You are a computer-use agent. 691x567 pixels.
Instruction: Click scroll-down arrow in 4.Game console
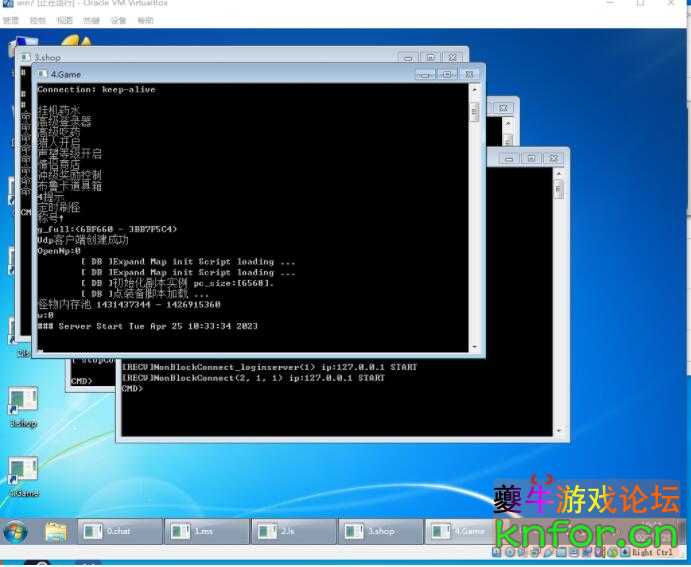point(475,347)
